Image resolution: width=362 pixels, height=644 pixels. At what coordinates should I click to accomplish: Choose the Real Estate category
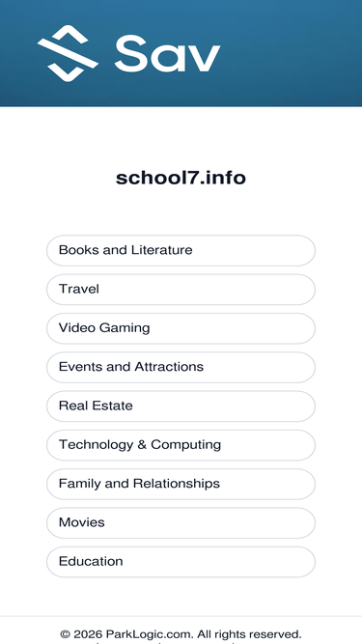point(181,406)
